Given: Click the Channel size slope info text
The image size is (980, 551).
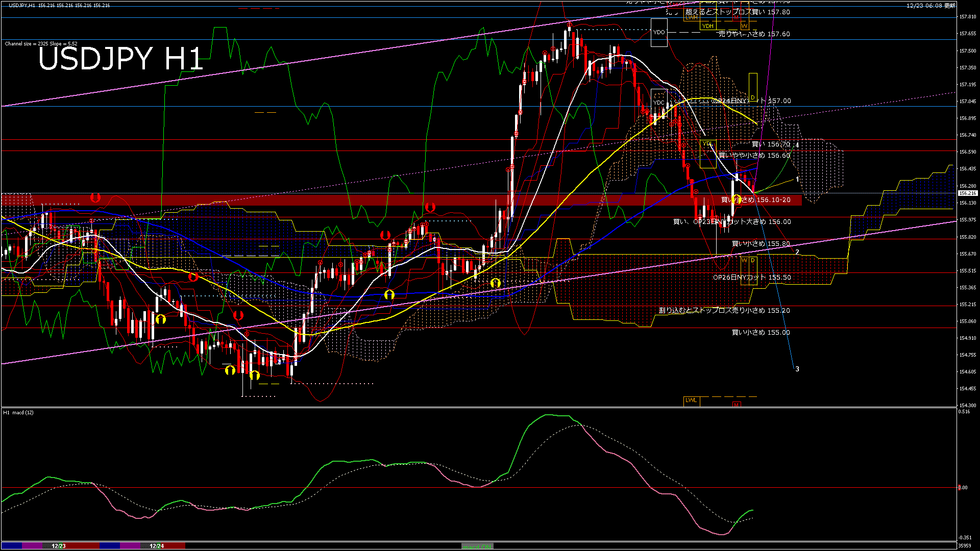Looking at the screenshot, I should point(41,44).
